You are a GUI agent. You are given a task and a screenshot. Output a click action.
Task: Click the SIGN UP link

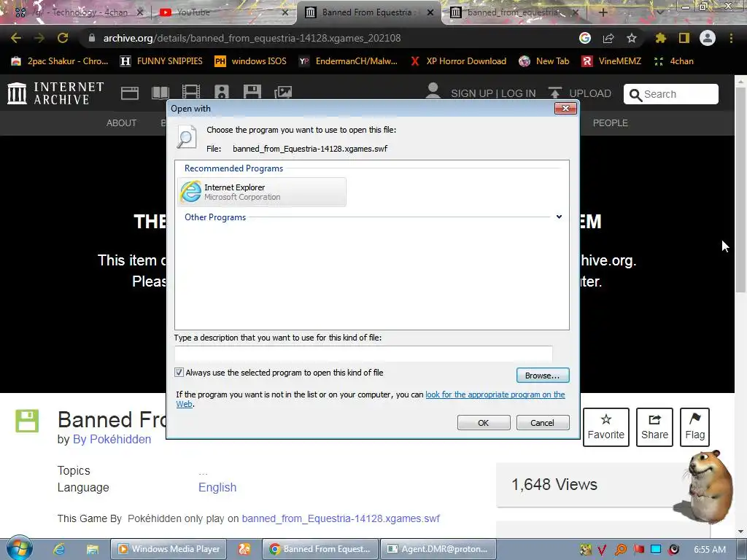pyautogui.click(x=472, y=93)
